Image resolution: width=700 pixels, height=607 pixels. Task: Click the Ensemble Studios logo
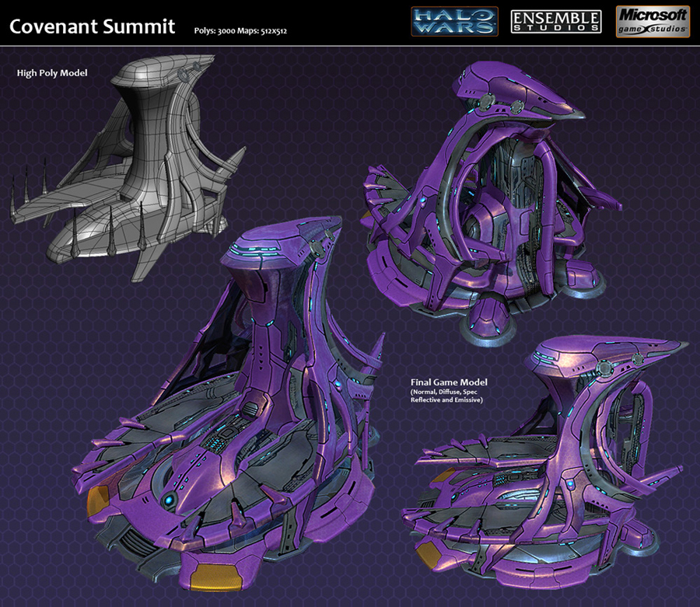pos(556,22)
